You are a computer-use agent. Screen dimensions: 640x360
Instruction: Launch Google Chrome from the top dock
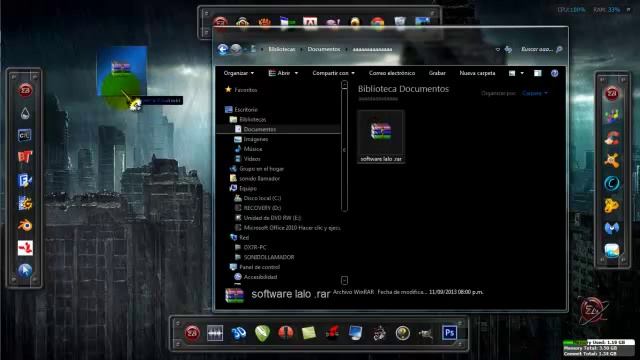tap(378, 23)
